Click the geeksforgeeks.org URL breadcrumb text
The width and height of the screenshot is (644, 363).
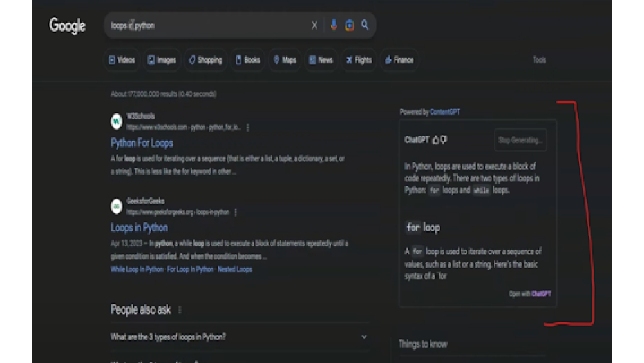178,212
